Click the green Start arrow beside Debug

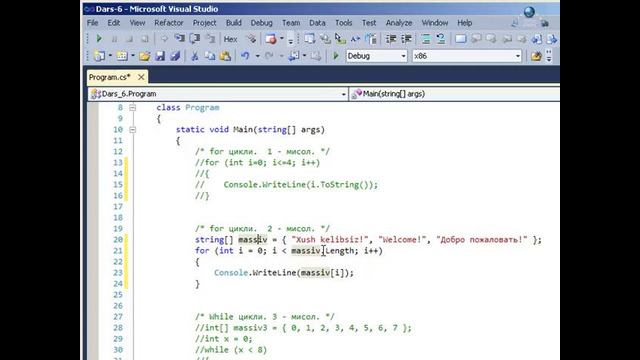click(336, 56)
